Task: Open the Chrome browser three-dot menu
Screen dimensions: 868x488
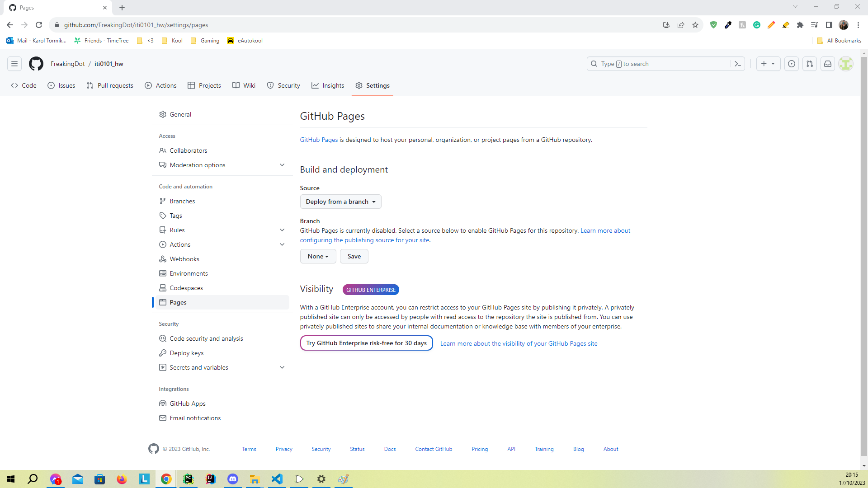Action: [858, 25]
